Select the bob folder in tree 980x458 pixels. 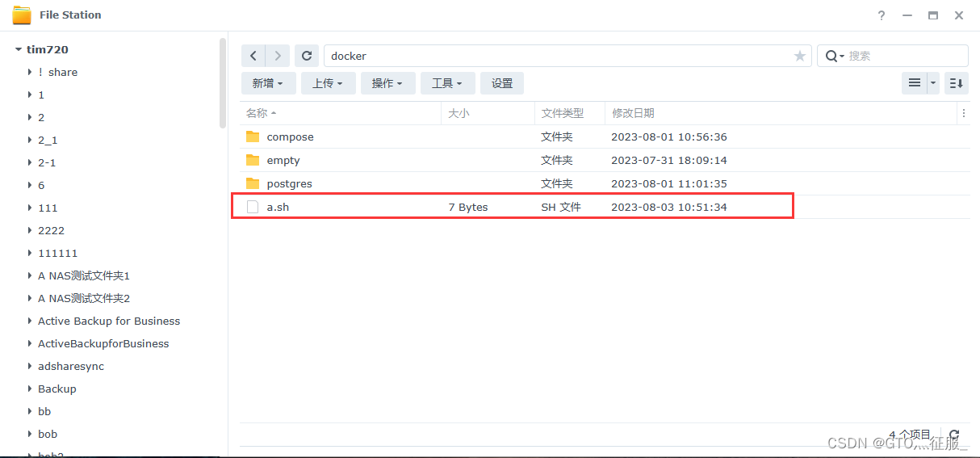click(48, 434)
